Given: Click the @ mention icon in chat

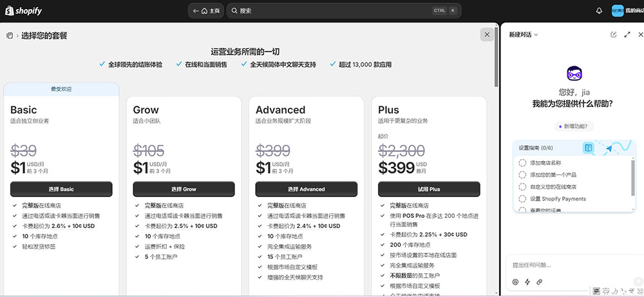Looking at the screenshot, I should [515, 282].
